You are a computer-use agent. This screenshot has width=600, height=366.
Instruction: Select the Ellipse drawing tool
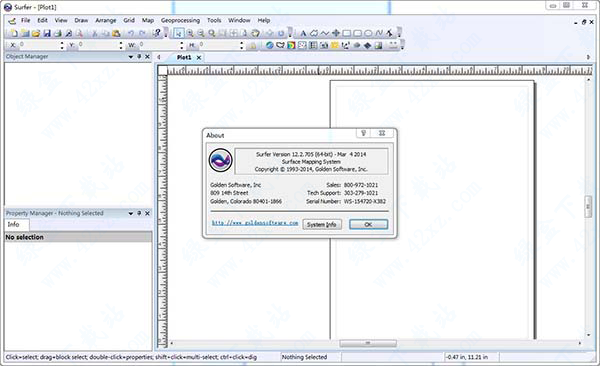pyautogui.click(x=368, y=33)
